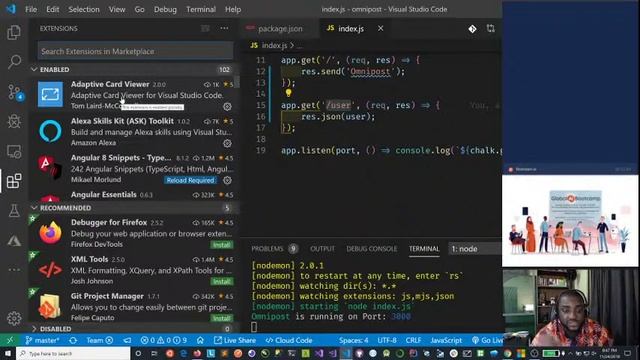Image resolution: width=640 pixels, height=360 pixels.
Task: Install Debugger for Firefox extension
Action: [222, 244]
